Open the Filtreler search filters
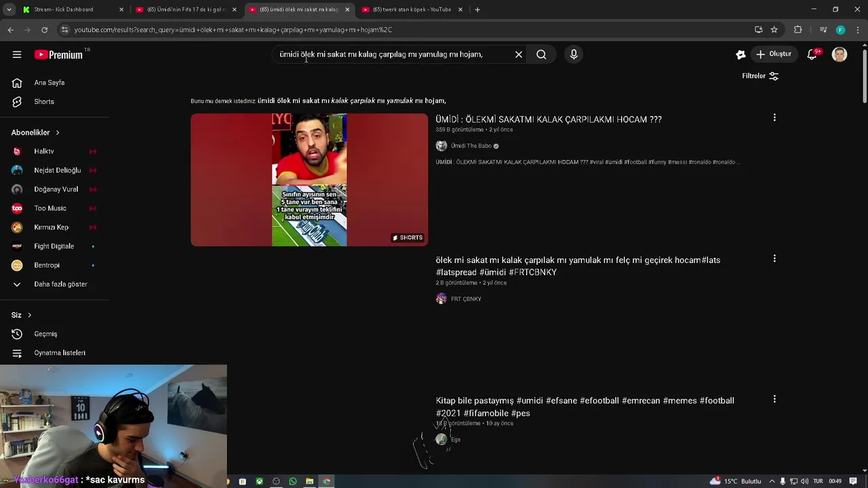Viewport: 868px width, 488px height. (760, 76)
